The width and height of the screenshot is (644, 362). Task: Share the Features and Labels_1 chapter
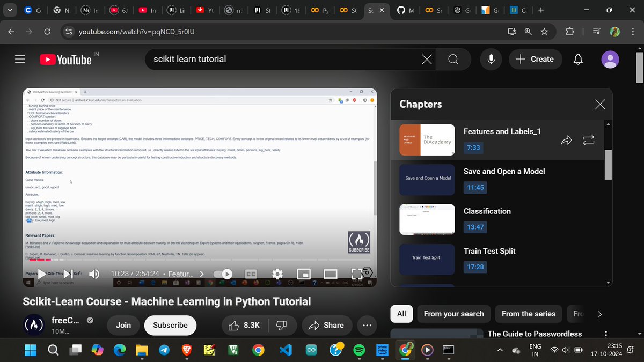(x=566, y=140)
